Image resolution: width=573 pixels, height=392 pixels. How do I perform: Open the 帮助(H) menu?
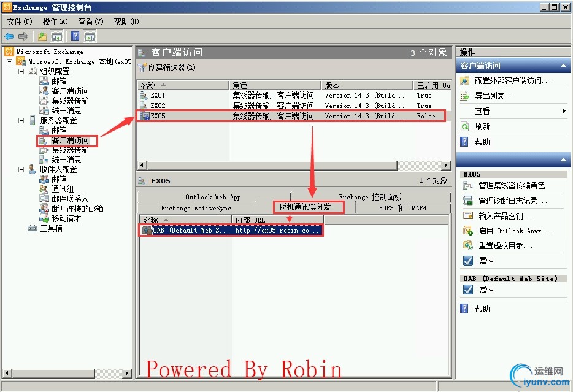(126, 21)
